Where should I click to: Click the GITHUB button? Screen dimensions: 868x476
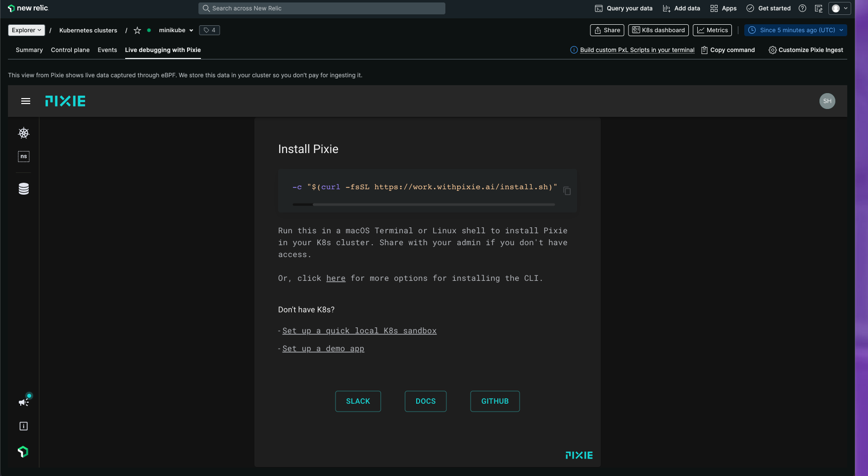tap(495, 401)
